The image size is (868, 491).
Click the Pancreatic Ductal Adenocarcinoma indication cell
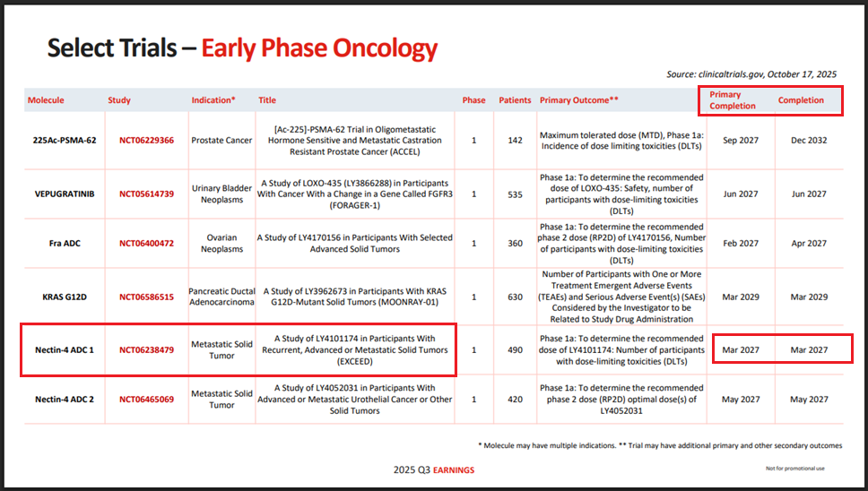(x=221, y=297)
